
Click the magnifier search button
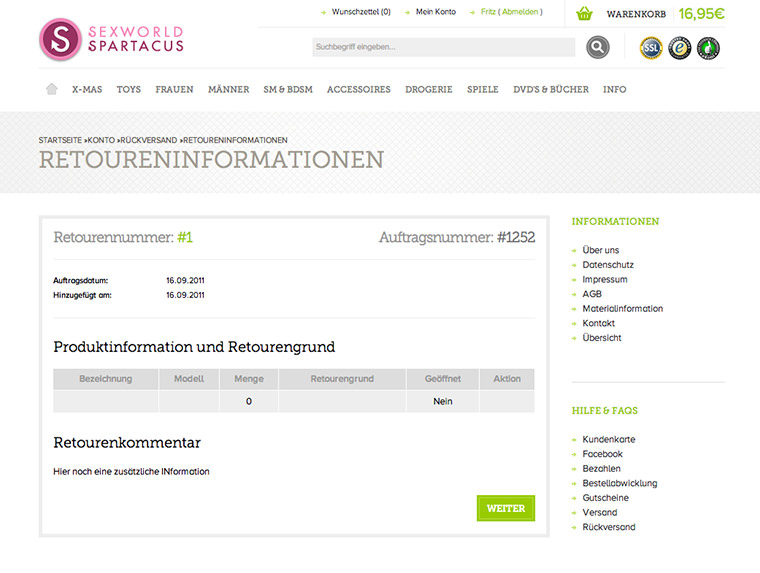598,47
